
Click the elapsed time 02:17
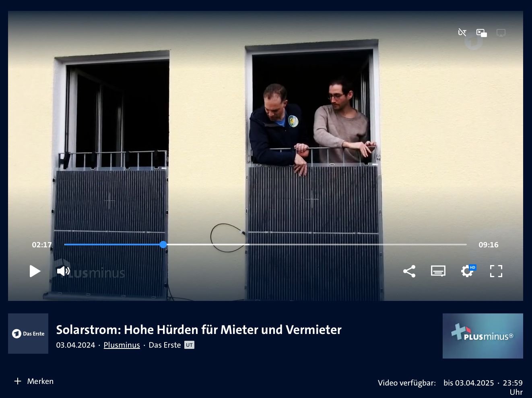pos(42,245)
